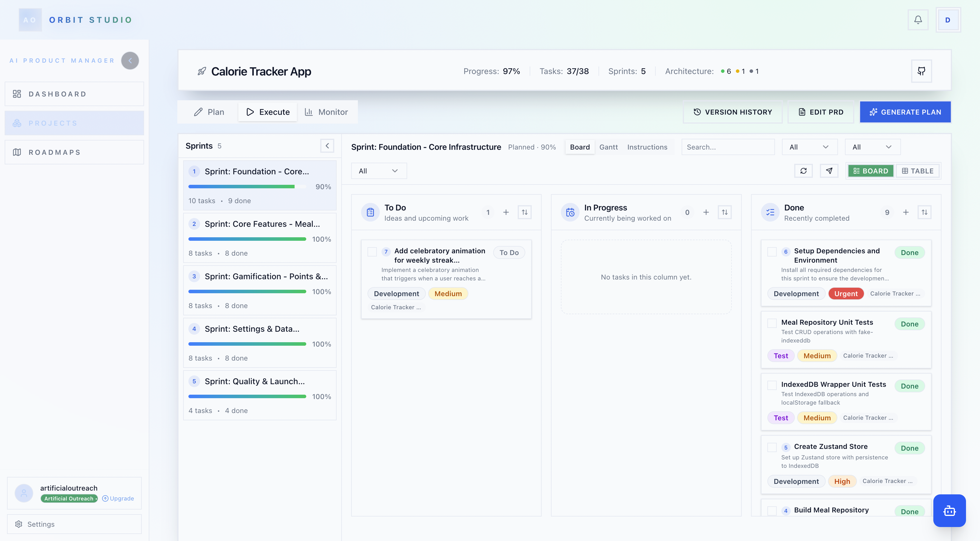
Task: Open first All filter dropdown beside search
Action: point(810,147)
